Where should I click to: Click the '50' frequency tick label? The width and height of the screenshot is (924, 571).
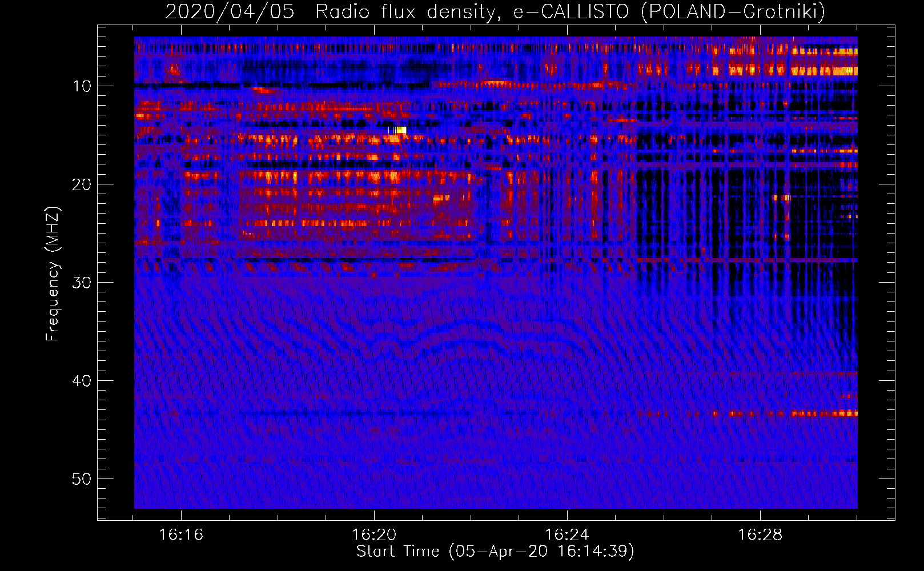click(82, 479)
